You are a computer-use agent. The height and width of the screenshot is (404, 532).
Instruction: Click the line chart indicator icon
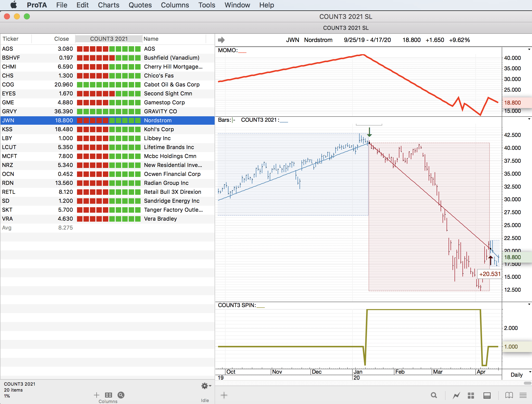(x=456, y=395)
